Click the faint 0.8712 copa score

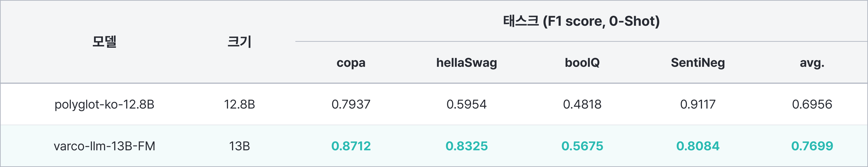[x=351, y=146]
